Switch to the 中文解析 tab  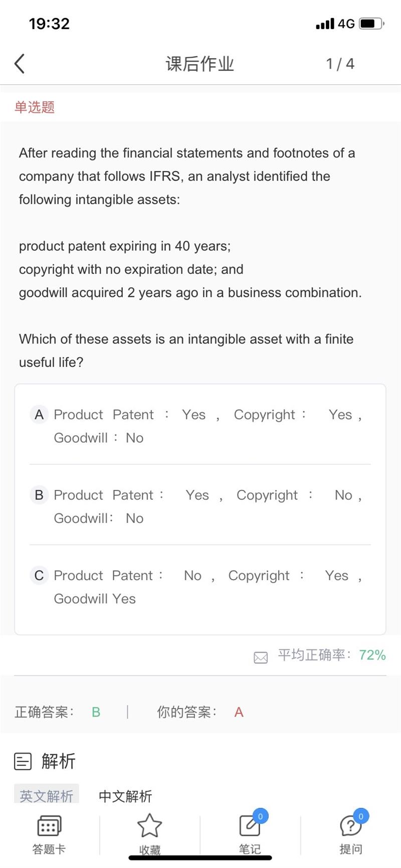tap(125, 796)
